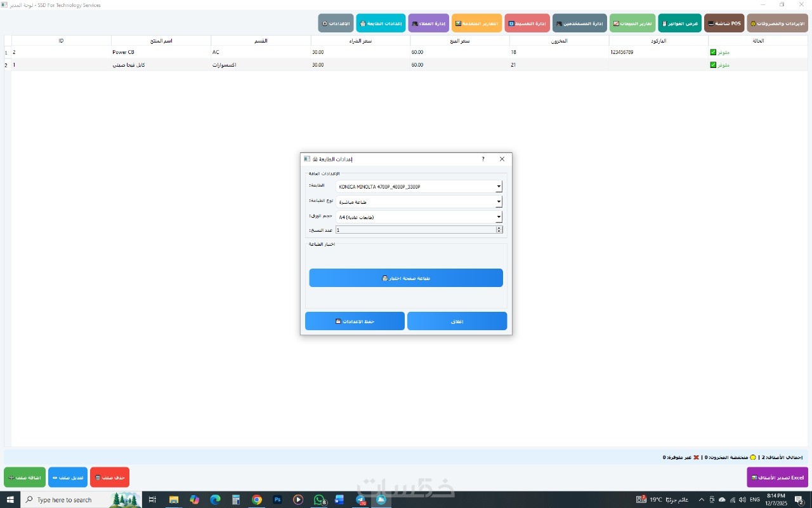The height and width of the screenshot is (508, 812).
Task: Open تقارير المبيعات (sales reports) in main window
Action: [632, 23]
